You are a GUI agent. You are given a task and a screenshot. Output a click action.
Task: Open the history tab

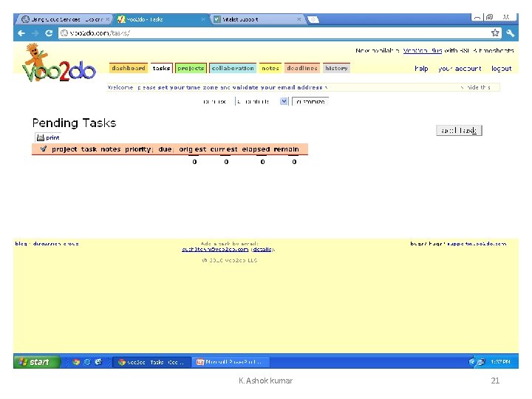pos(336,68)
